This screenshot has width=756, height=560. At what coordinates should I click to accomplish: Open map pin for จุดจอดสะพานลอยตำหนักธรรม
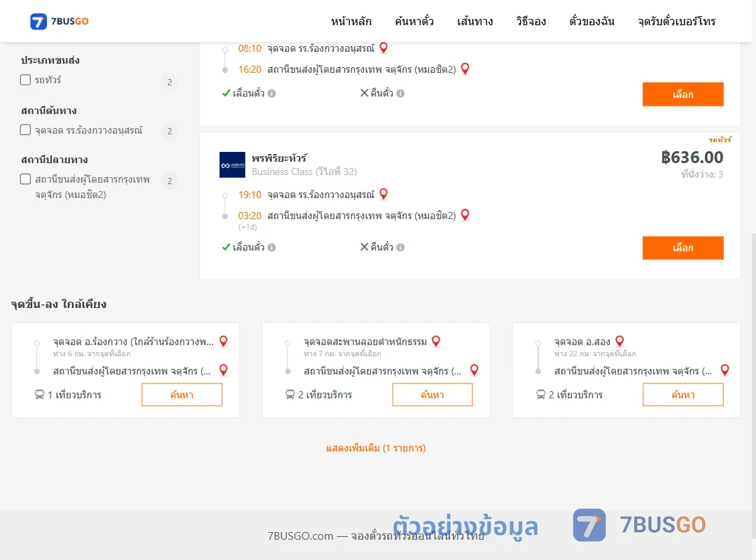pos(436,342)
